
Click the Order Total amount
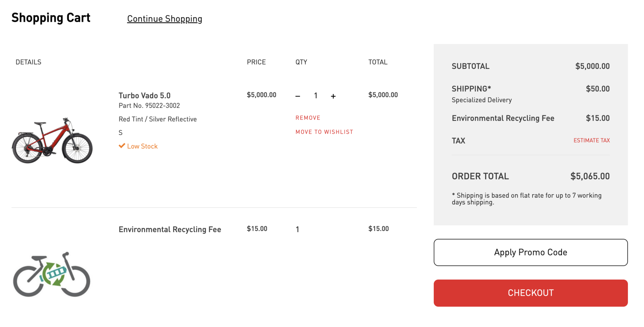click(x=590, y=176)
